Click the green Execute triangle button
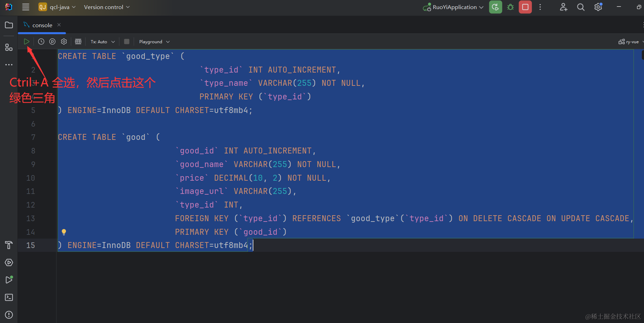 (27, 42)
